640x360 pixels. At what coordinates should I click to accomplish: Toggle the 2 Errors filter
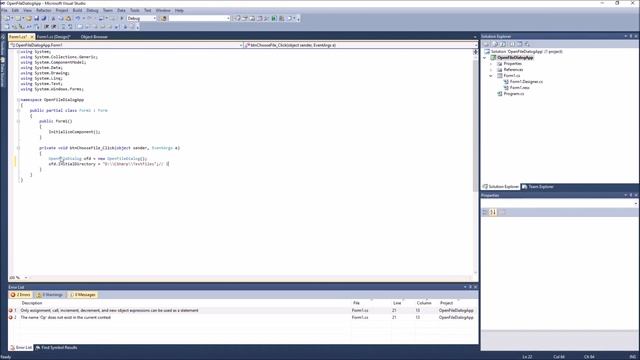pos(21,295)
